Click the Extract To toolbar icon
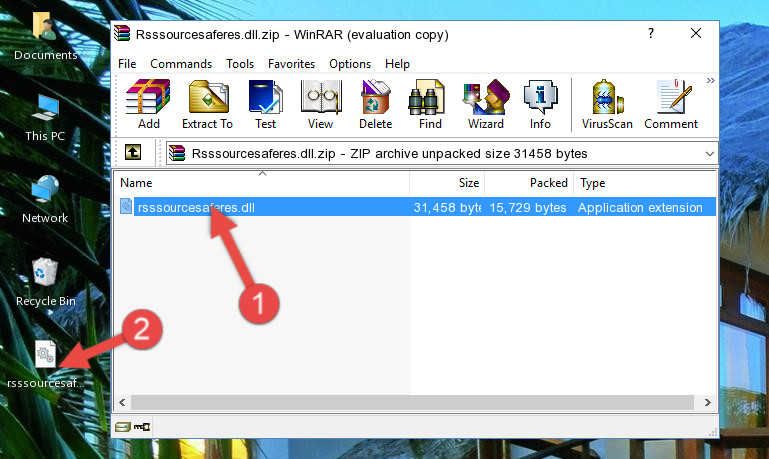Viewport: 769px width, 459px height. (207, 104)
